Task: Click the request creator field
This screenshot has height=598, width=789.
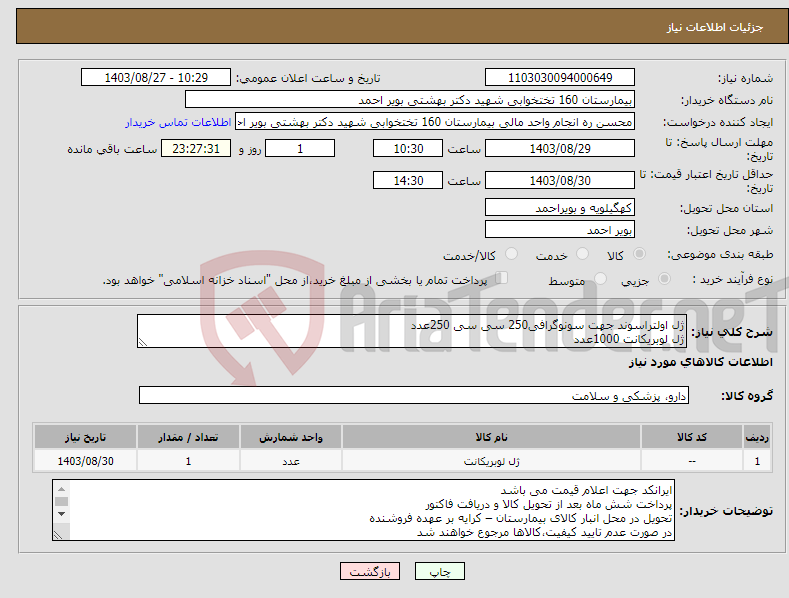Action: click(435, 122)
